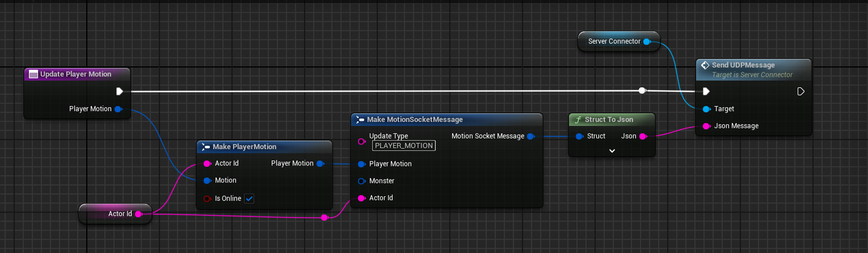The image size is (868, 253).
Task: Select the Server Connector variable node
Action: coord(618,41)
